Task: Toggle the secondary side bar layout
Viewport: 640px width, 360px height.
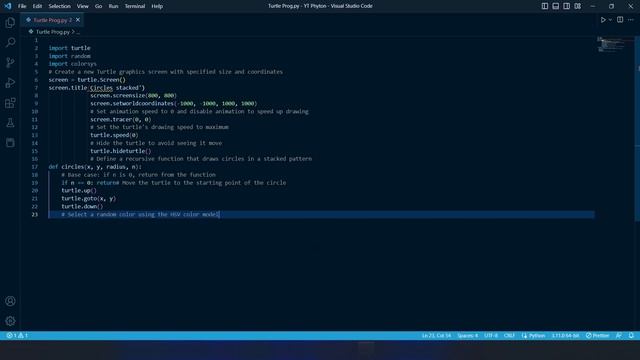Action: click(567, 6)
